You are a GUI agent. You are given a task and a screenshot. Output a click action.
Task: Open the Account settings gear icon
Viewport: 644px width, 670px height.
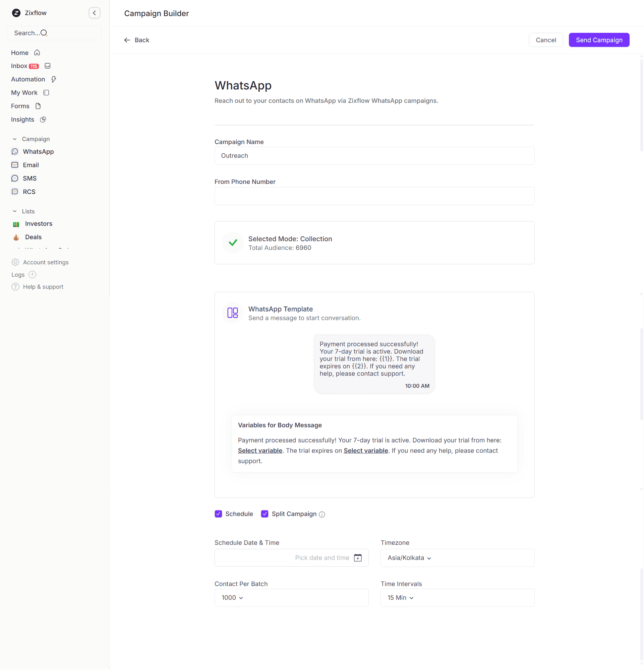pos(15,262)
